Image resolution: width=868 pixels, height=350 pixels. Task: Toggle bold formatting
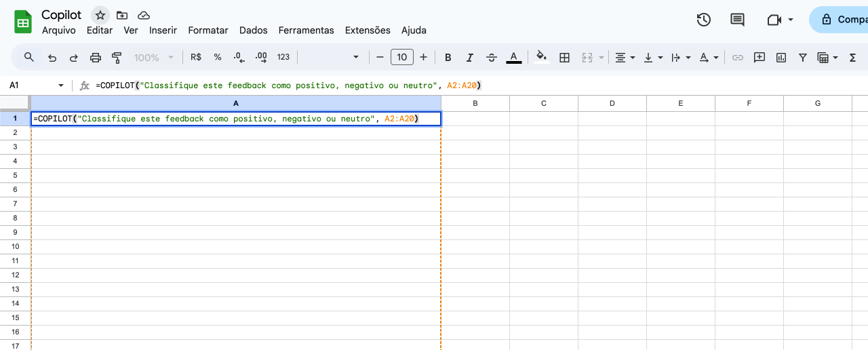(x=448, y=58)
